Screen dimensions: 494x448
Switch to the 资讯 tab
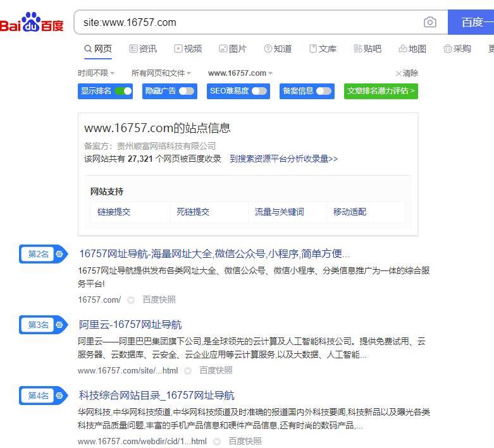click(143, 49)
